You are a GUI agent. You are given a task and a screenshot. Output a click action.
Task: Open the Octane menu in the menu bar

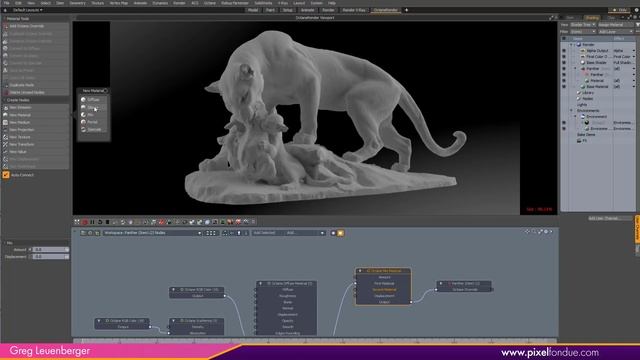[210, 3]
